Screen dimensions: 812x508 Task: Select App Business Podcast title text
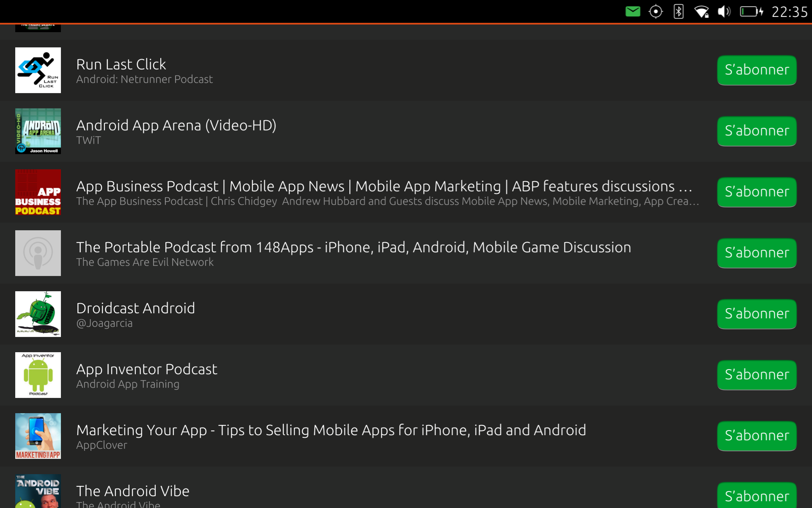pyautogui.click(x=384, y=186)
